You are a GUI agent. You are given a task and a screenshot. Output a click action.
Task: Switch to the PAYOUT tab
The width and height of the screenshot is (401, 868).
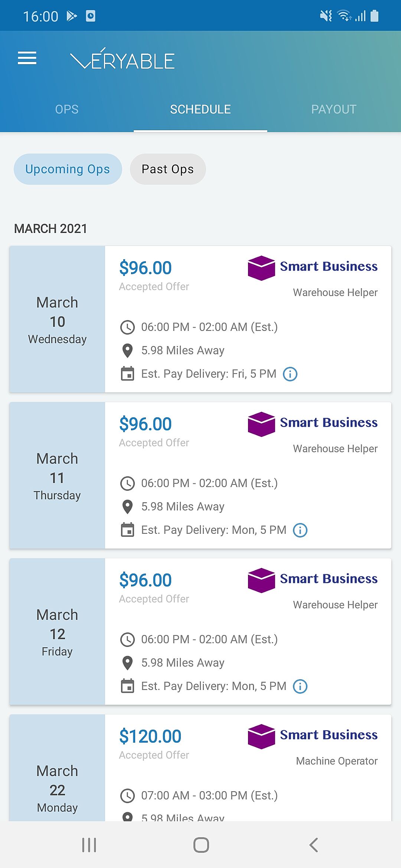click(334, 109)
